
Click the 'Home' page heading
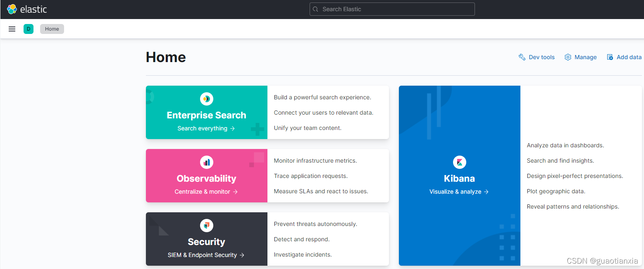pyautogui.click(x=166, y=57)
